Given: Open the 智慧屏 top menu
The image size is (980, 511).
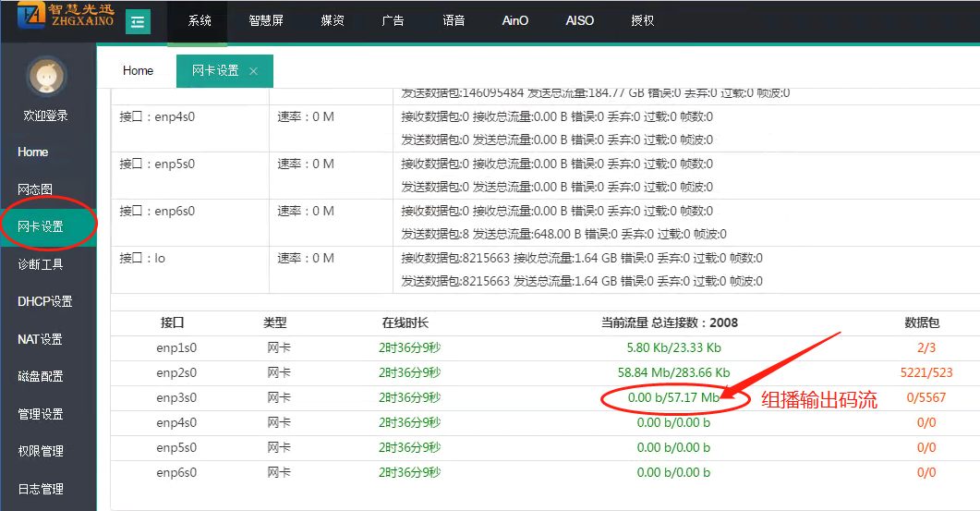Looking at the screenshot, I should 266,21.
